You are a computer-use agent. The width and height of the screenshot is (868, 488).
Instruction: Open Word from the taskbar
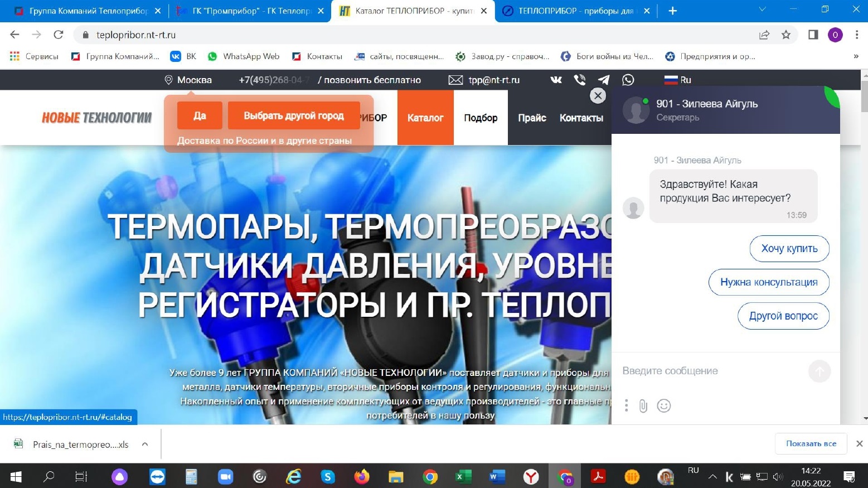click(497, 476)
